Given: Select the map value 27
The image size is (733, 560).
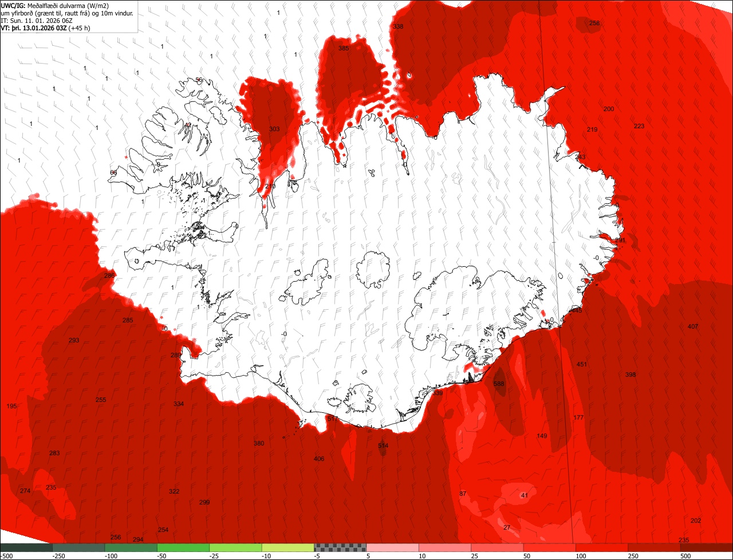Looking at the screenshot, I should coord(507,527).
